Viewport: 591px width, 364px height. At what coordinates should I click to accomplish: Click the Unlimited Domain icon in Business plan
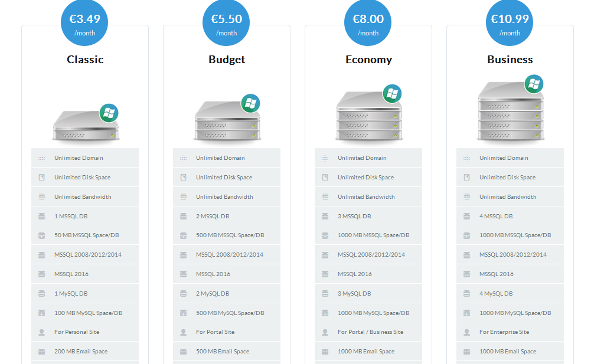[x=466, y=158]
